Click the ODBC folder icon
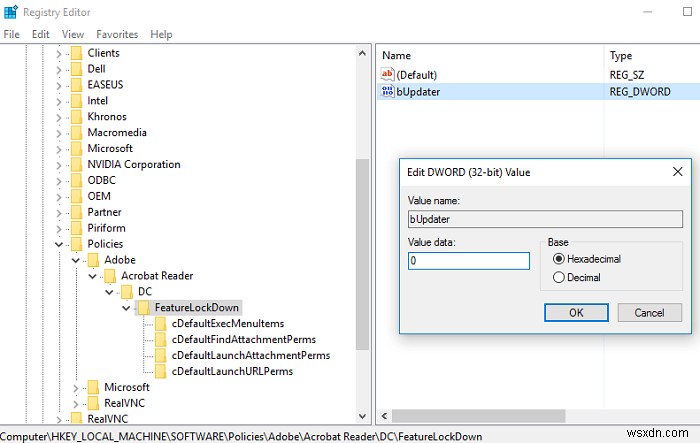The height and width of the screenshot is (443, 700). (77, 180)
